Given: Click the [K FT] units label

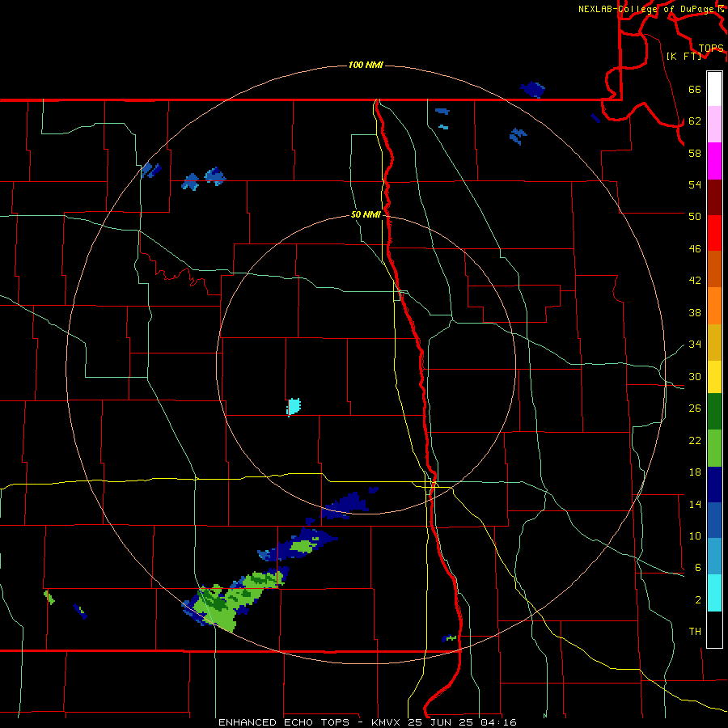Looking at the screenshot, I should [x=684, y=56].
